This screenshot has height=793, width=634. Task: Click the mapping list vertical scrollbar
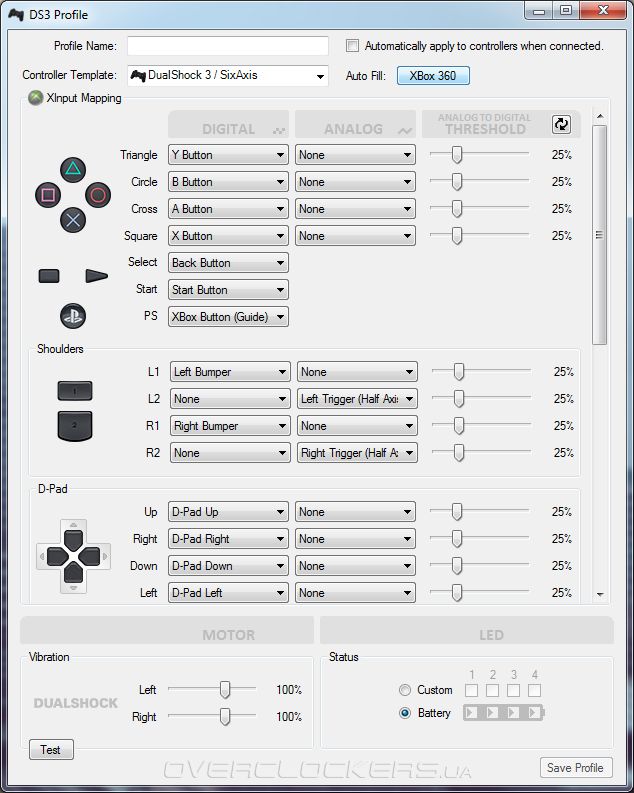(x=600, y=235)
